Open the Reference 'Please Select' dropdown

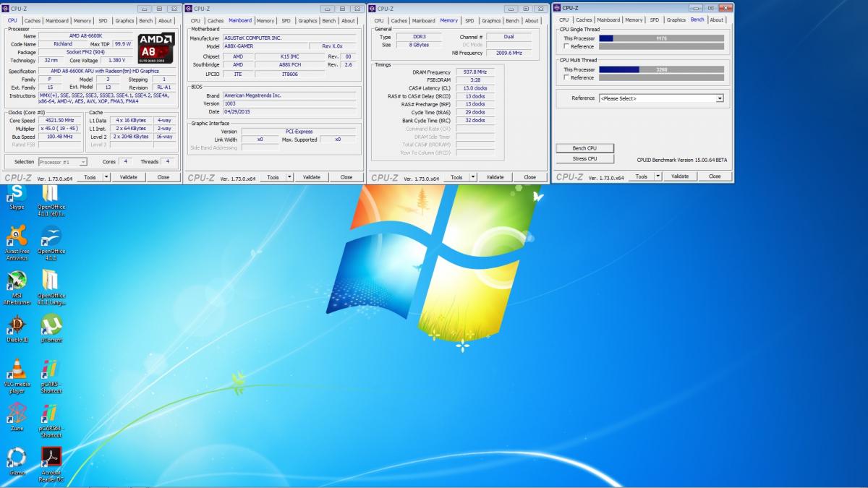(x=661, y=98)
